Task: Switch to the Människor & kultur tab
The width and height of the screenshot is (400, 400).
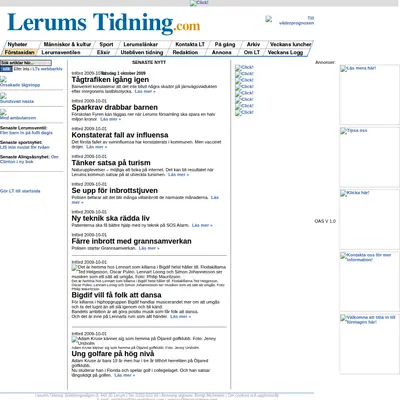Action: [x=67, y=44]
